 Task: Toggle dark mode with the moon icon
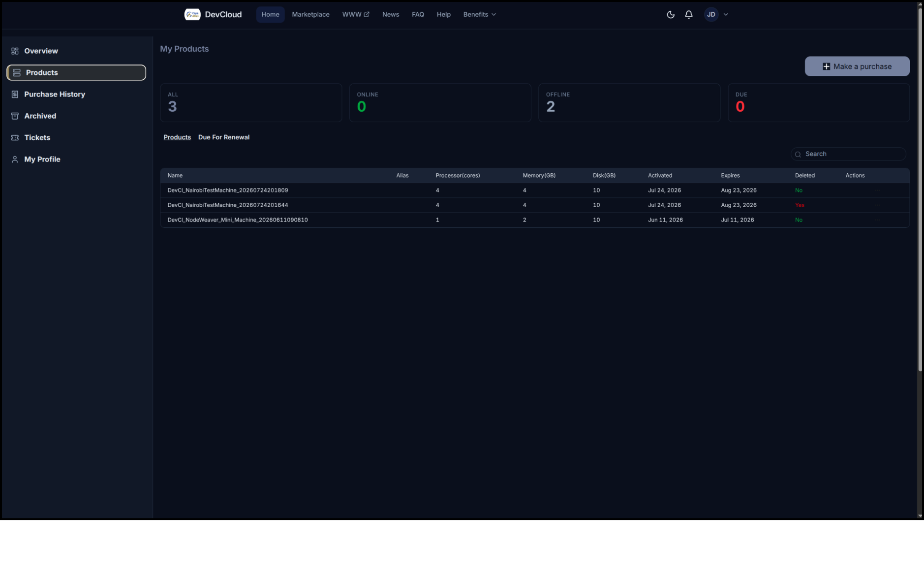(x=670, y=15)
